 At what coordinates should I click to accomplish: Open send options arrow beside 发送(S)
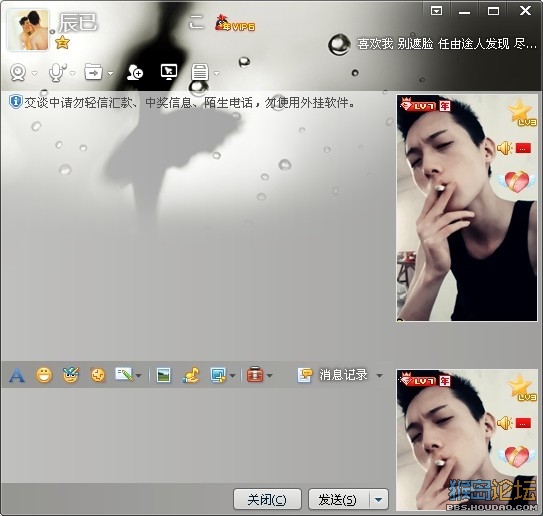point(379,499)
